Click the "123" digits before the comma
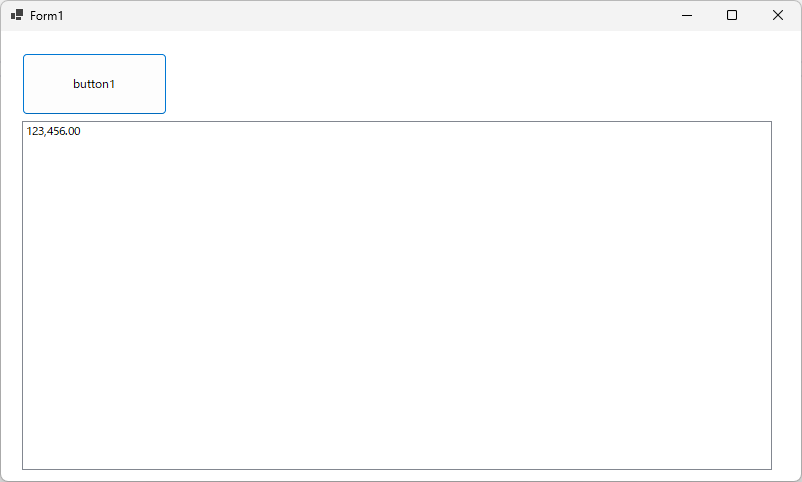The width and height of the screenshot is (802, 482). (36, 131)
